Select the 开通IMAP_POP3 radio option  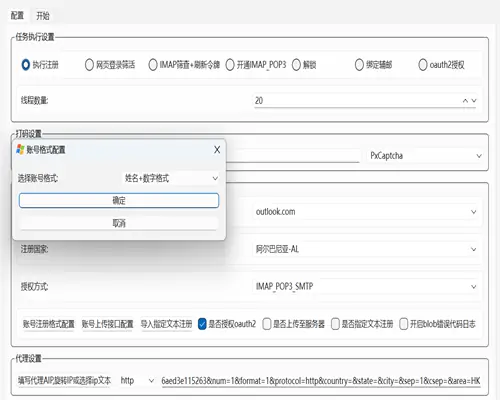click(256, 65)
